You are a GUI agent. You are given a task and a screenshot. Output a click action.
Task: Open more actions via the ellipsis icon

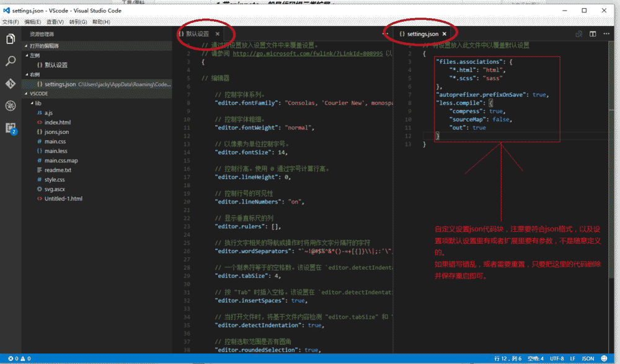[606, 34]
